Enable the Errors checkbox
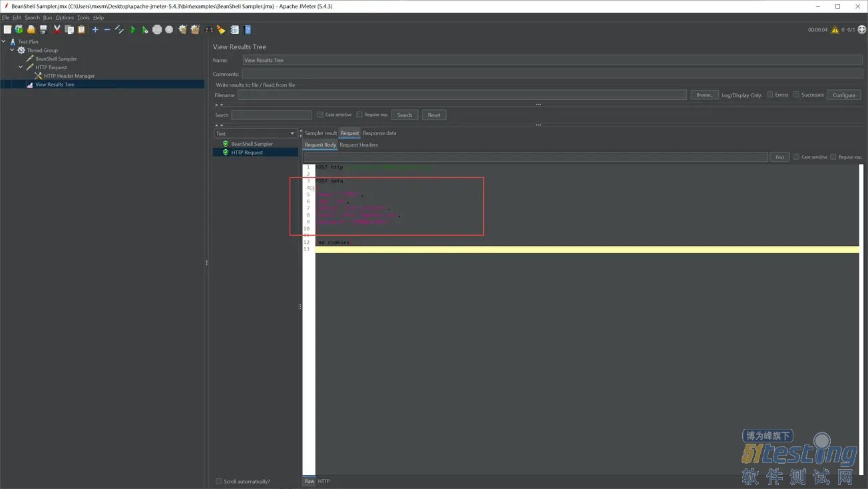This screenshot has width=868, height=489. (770, 95)
